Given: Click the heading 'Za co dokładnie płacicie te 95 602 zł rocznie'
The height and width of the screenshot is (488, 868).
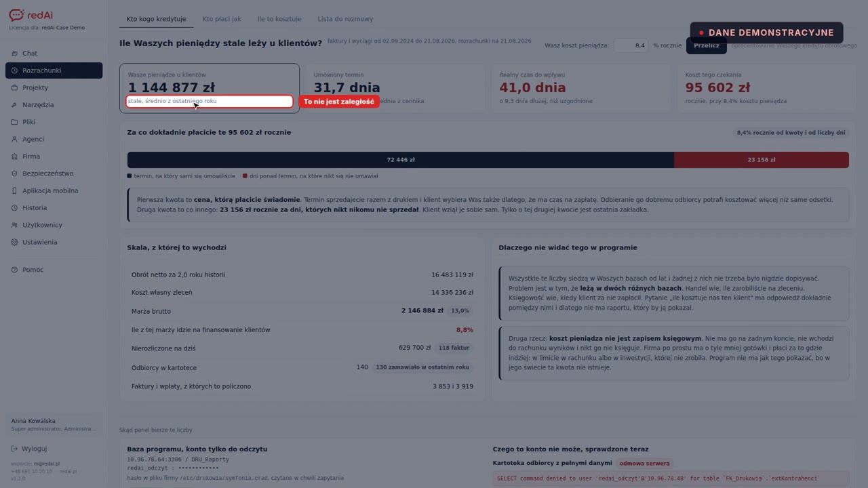Looking at the screenshot, I should coord(209,132).
